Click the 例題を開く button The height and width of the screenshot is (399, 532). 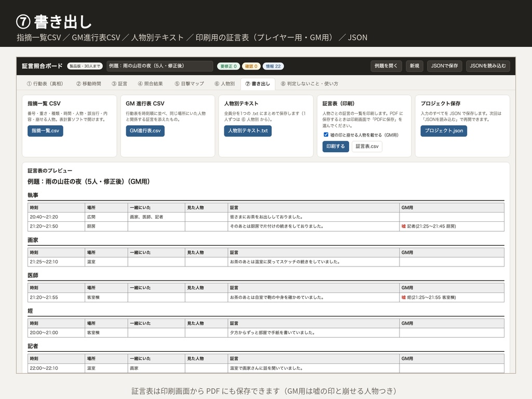(386, 66)
